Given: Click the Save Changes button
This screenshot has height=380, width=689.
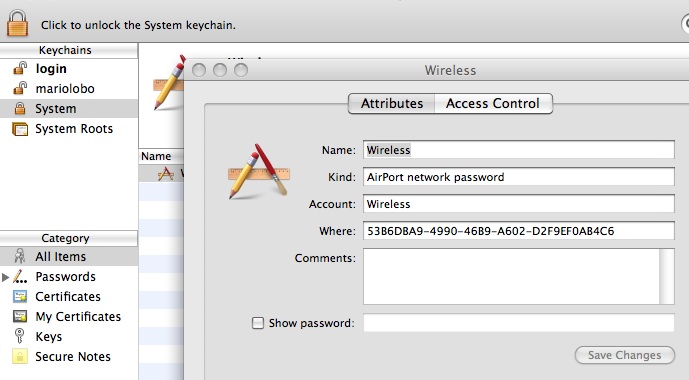Looking at the screenshot, I should point(624,355).
